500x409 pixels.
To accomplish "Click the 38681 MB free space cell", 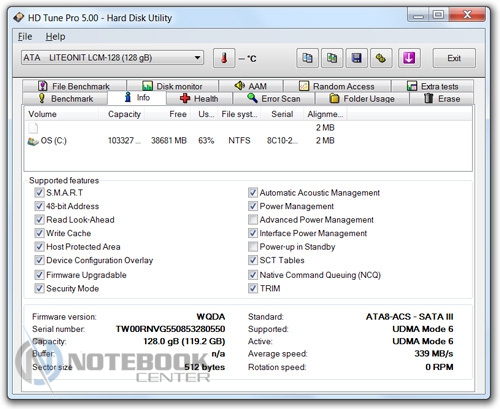I will [x=169, y=141].
